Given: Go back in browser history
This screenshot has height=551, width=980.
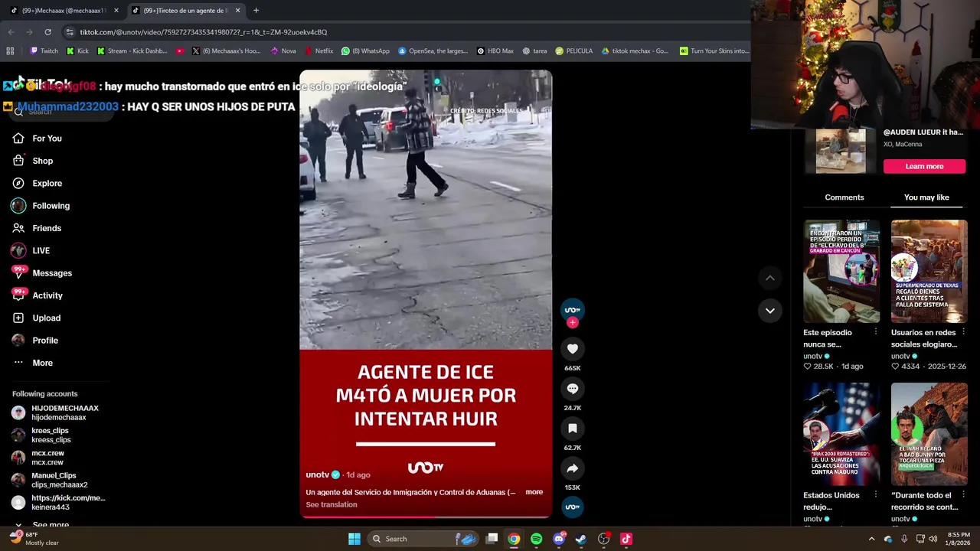Looking at the screenshot, I should [11, 32].
